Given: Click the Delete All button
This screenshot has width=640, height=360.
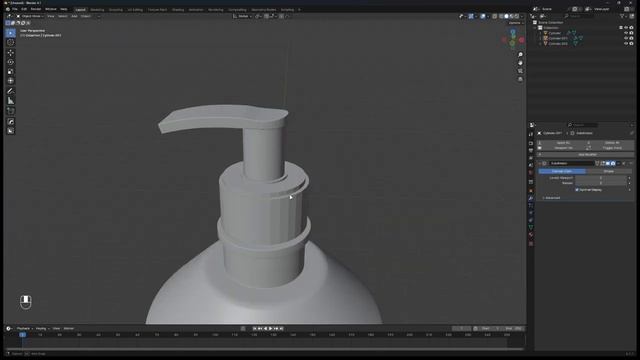Looking at the screenshot, I should (611, 143).
